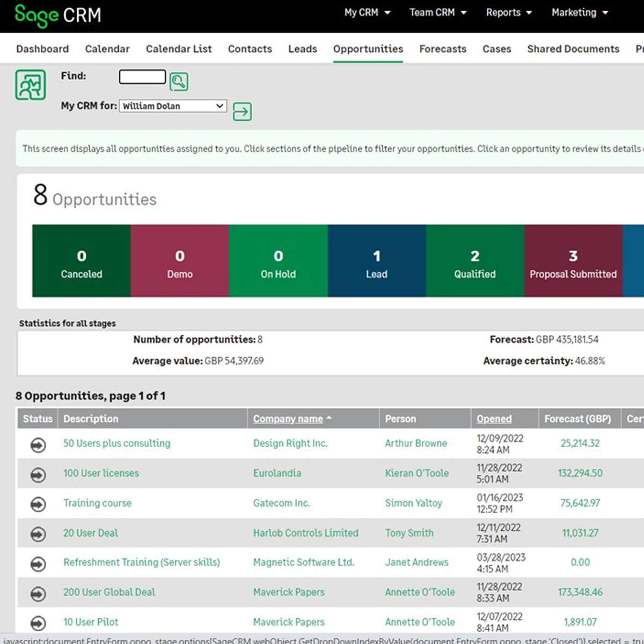Open the Team CRM dropdown menu
The image size is (644, 644).
tap(438, 12)
